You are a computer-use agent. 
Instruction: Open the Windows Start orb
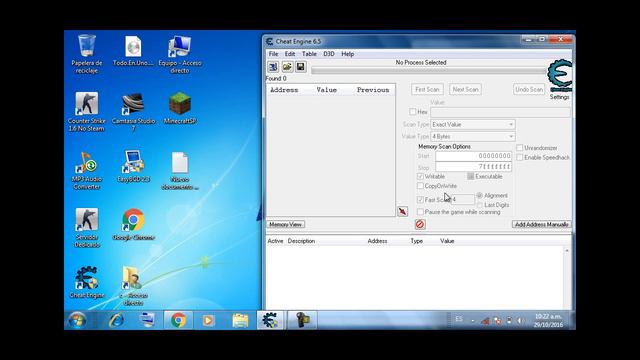coord(77,320)
